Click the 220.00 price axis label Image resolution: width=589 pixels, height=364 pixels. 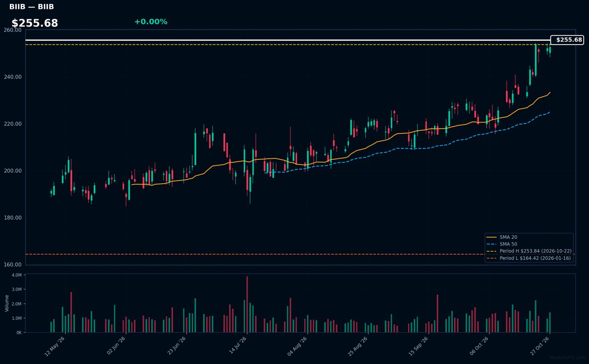(x=12, y=124)
